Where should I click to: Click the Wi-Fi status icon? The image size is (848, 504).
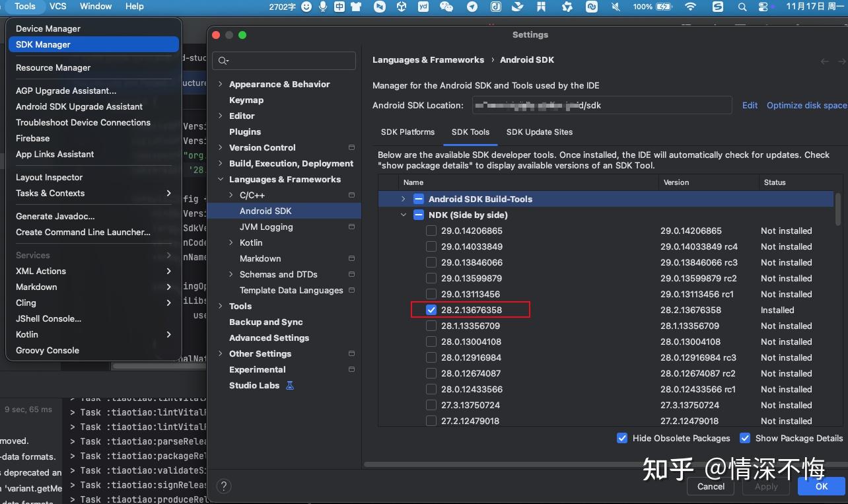tap(691, 7)
